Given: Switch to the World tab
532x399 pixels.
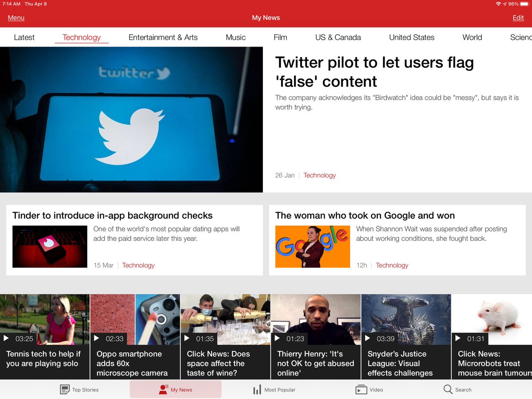Looking at the screenshot, I should (472, 37).
